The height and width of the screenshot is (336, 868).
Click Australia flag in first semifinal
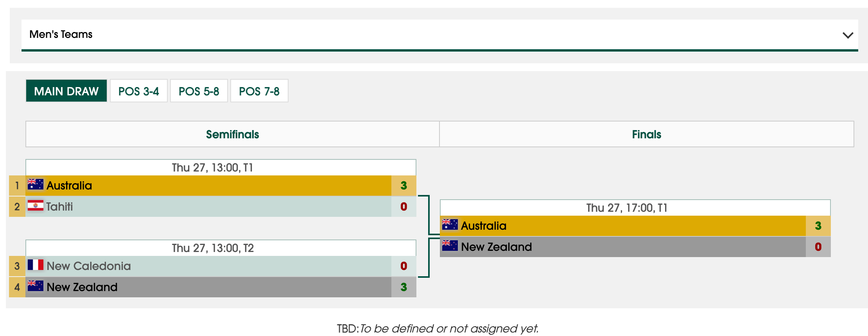pyautogui.click(x=36, y=184)
